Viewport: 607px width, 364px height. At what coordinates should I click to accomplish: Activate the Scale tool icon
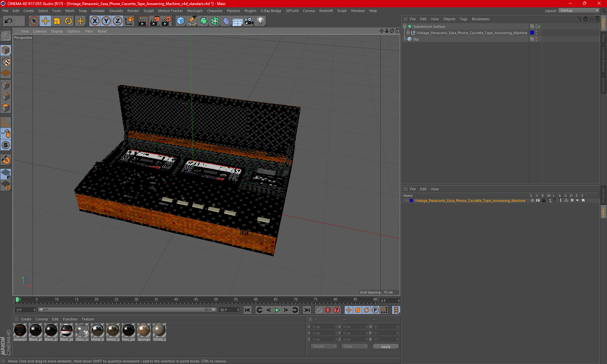click(x=57, y=21)
